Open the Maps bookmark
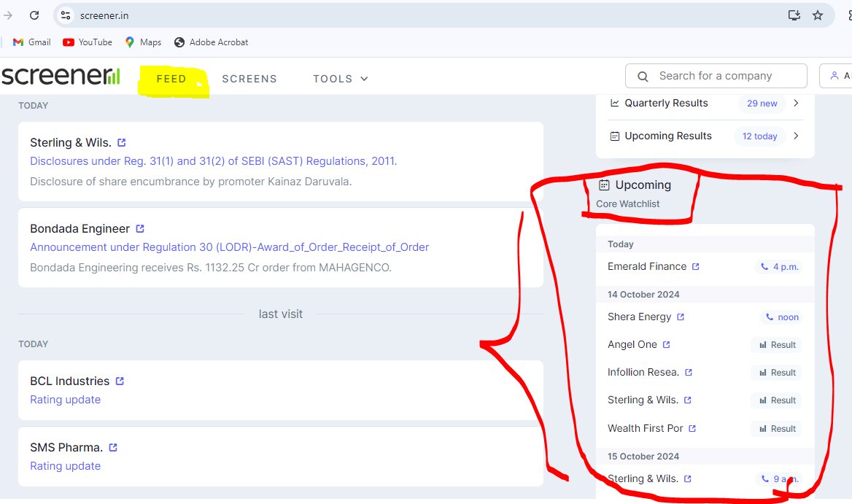 pyautogui.click(x=144, y=42)
